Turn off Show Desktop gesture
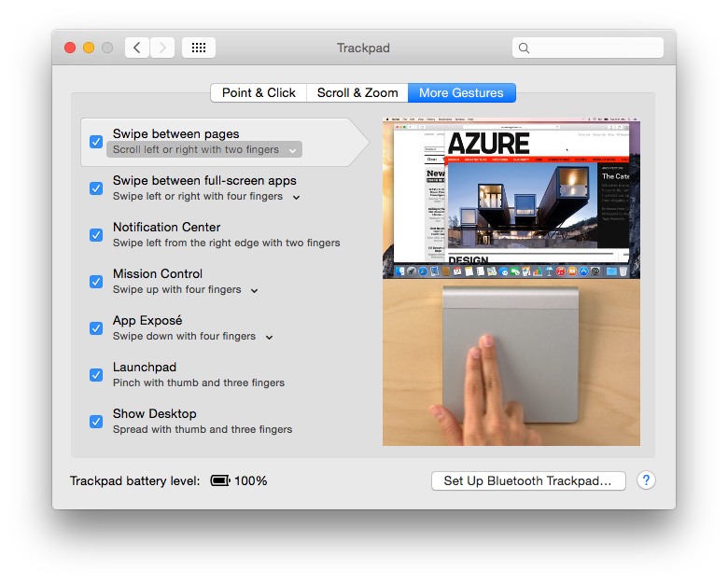The width and height of the screenshot is (728, 584). [96, 422]
